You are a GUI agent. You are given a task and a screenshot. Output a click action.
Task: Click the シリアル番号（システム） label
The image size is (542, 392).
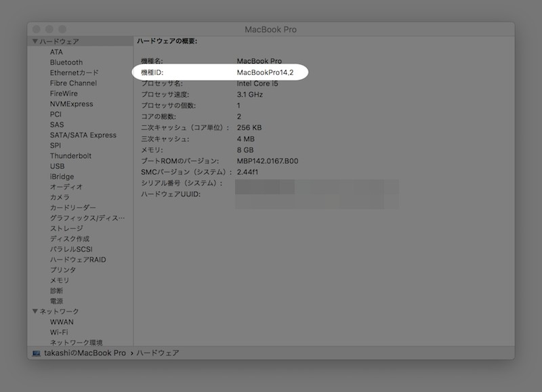point(182,183)
